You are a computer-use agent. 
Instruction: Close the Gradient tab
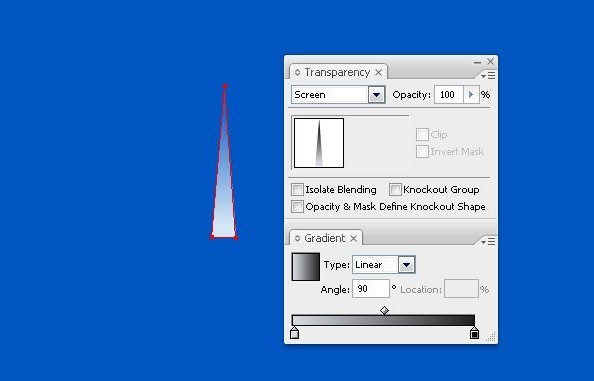pyautogui.click(x=353, y=238)
